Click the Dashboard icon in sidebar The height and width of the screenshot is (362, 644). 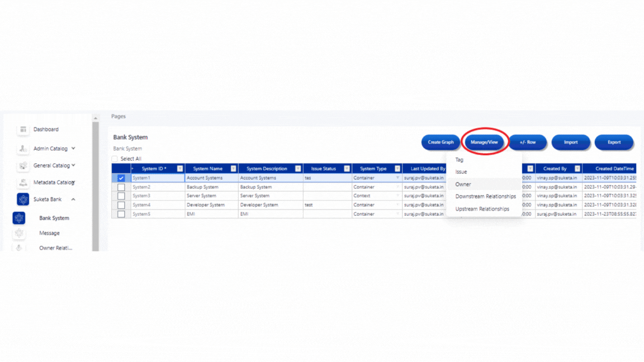[x=23, y=130]
